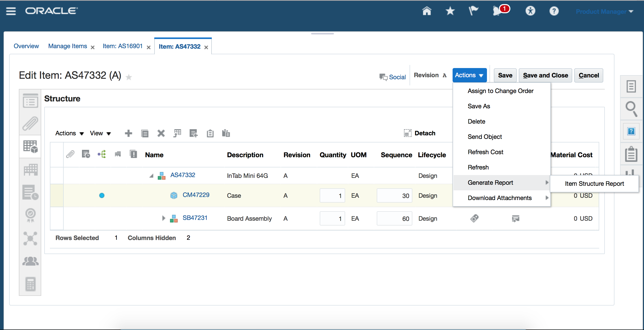This screenshot has width=644, height=330.
Task: Click the X remove icon in structure toolbar
Action: click(x=161, y=133)
